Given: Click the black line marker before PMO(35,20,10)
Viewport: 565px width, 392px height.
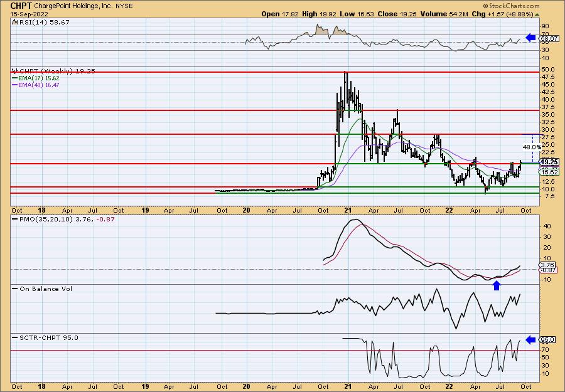Looking at the screenshot, I should [15, 220].
